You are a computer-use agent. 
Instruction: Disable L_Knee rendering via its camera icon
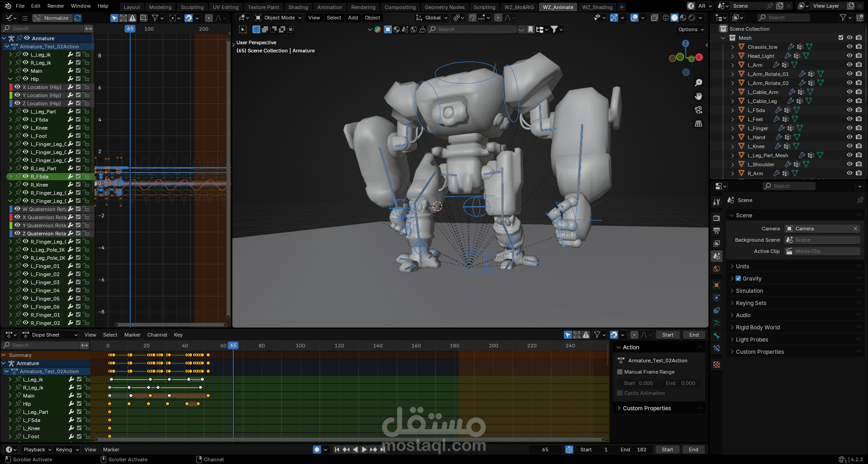pyautogui.click(x=859, y=146)
